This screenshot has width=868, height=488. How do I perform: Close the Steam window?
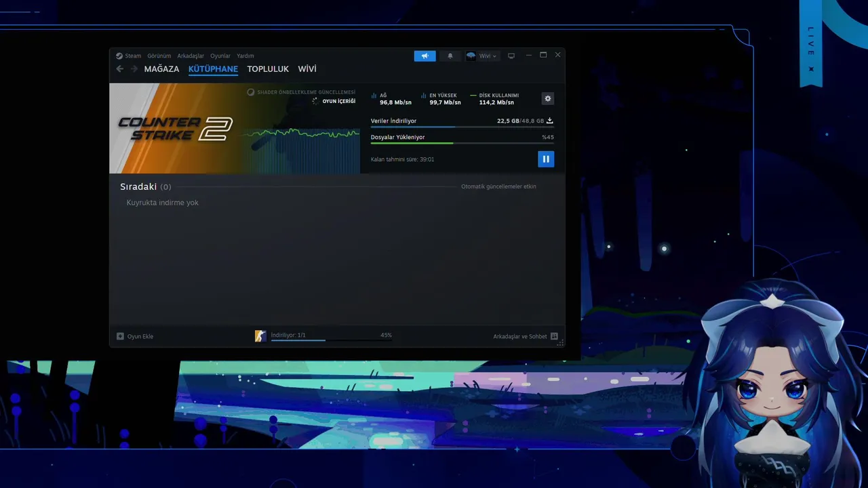pos(557,56)
